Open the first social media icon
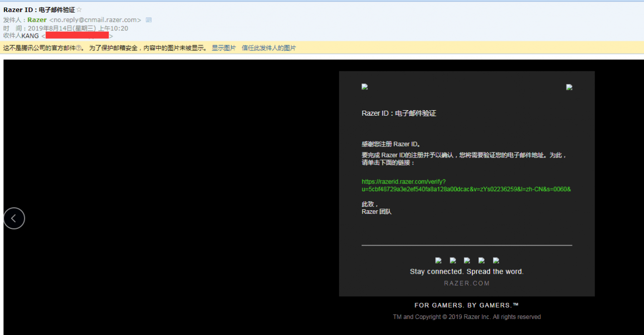644x335 pixels. click(438, 261)
